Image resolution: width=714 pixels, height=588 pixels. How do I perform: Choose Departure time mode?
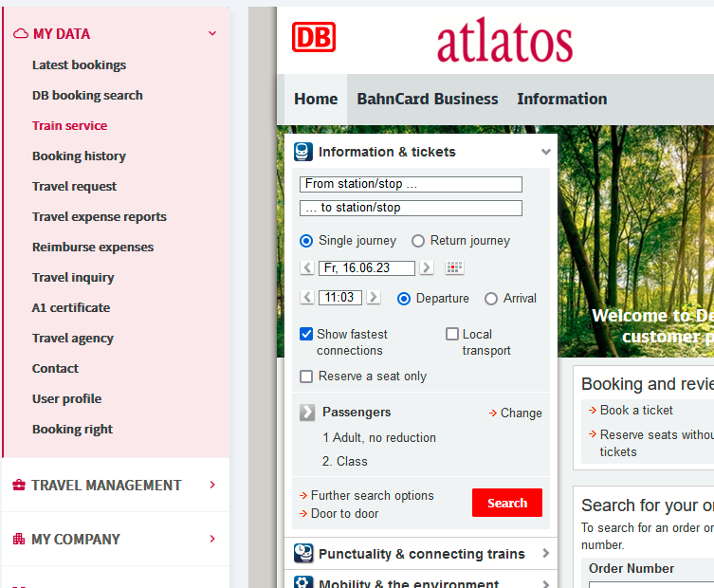coord(404,299)
